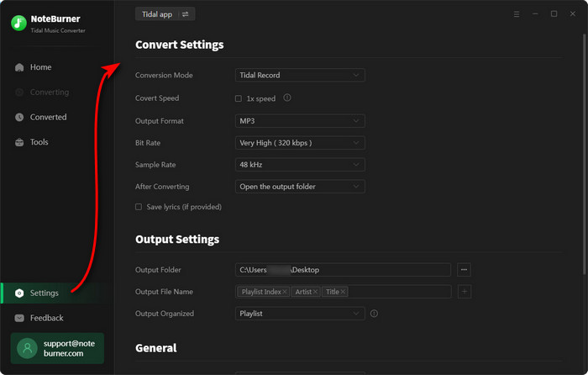Add a filename tag with plus button
The image size is (588, 375).
(x=465, y=292)
